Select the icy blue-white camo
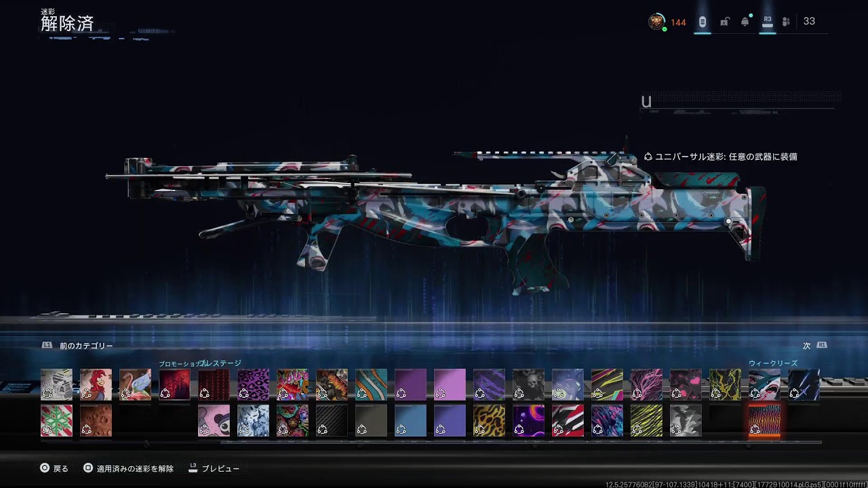 [x=253, y=420]
